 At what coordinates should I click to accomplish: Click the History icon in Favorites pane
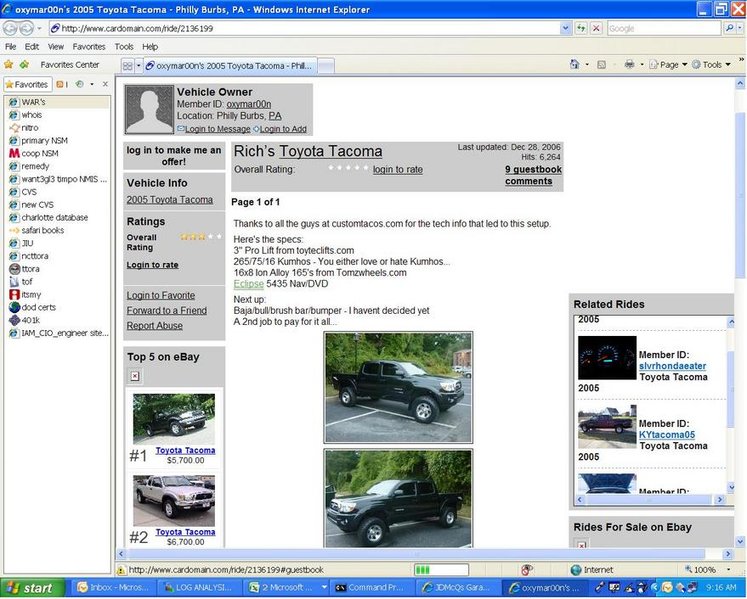[79, 84]
